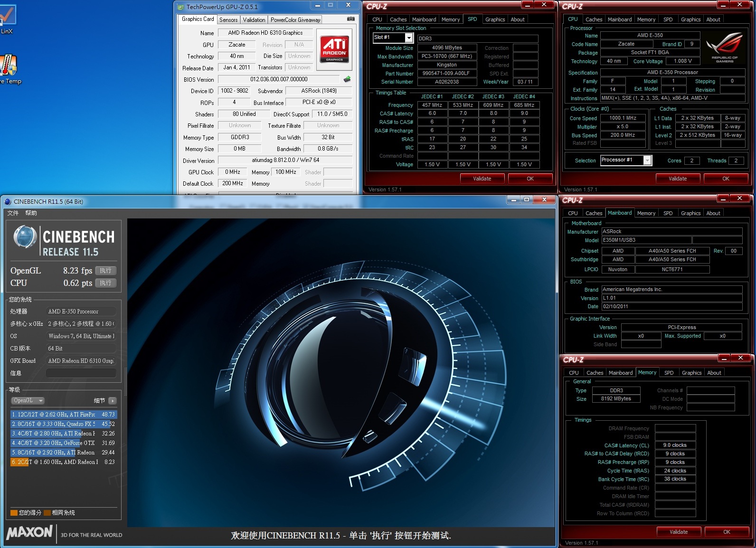Click the Core Speed 1000.1 MHz value
756x548 pixels.
click(623, 118)
